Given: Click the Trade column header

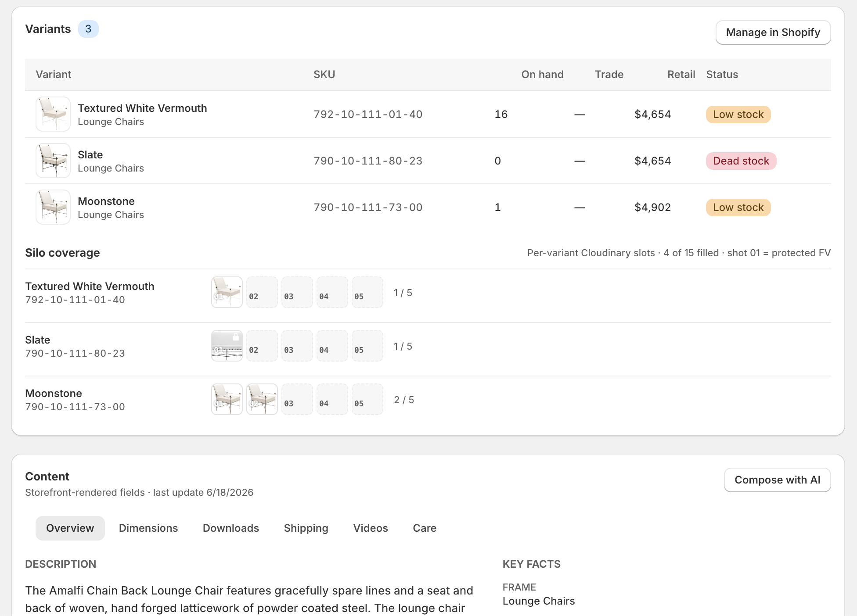Looking at the screenshot, I should pos(609,75).
